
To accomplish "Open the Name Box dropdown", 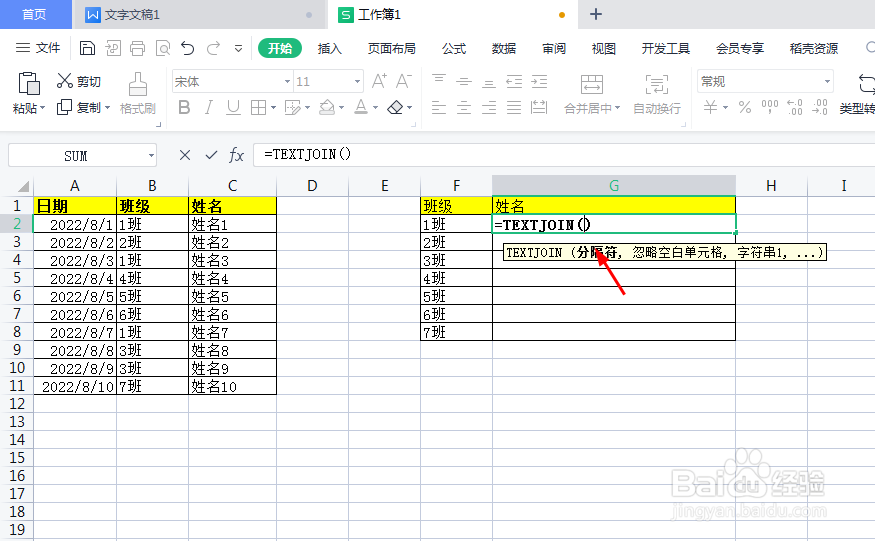I will tap(151, 155).
